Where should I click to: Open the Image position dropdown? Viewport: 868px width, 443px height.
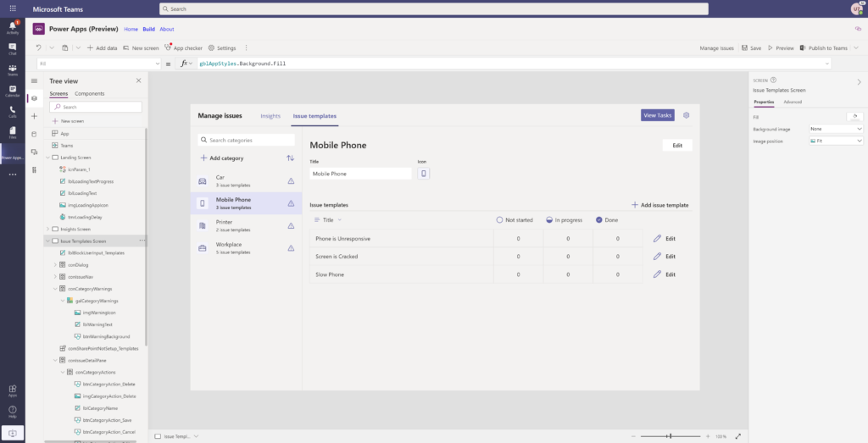[835, 141]
